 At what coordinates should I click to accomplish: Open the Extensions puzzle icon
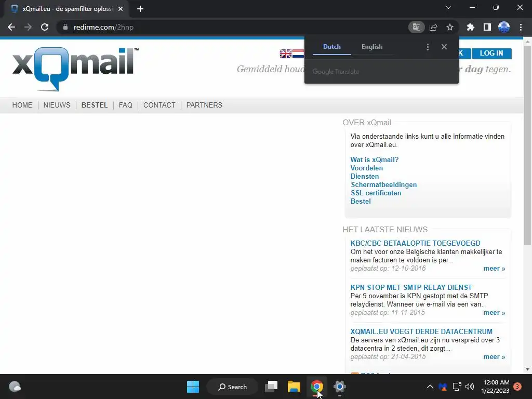point(471,27)
